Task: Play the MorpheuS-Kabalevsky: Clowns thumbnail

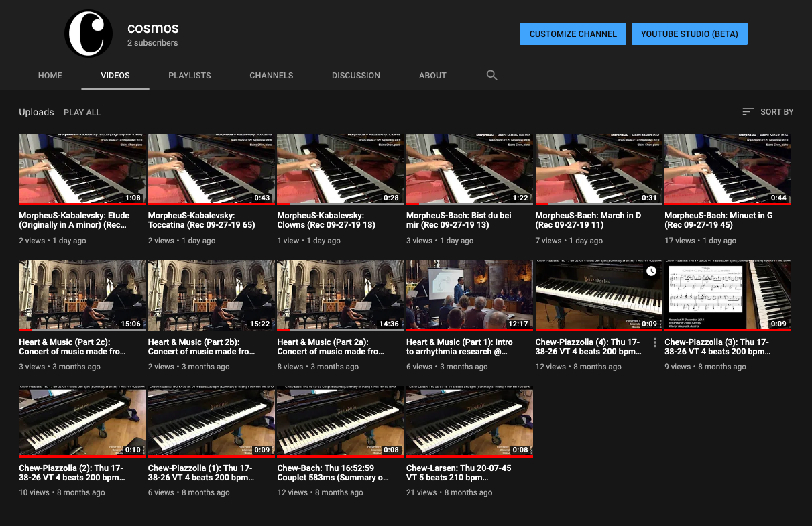Action: point(339,169)
